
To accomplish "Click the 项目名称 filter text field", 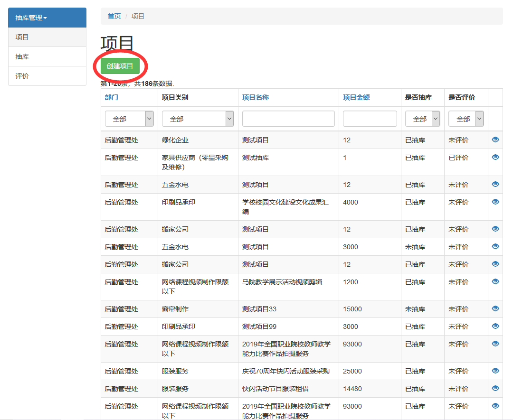I will click(x=288, y=119).
